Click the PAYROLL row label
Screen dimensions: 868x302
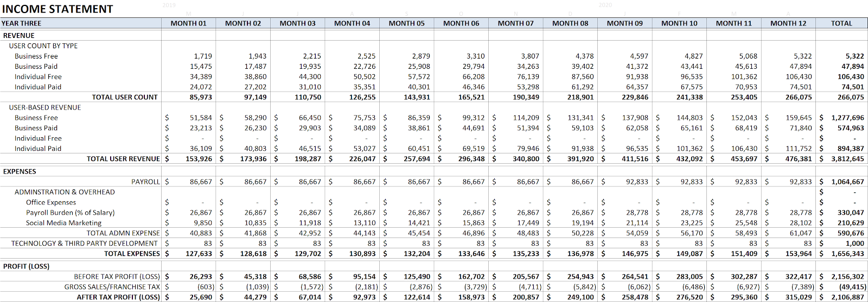pos(145,182)
